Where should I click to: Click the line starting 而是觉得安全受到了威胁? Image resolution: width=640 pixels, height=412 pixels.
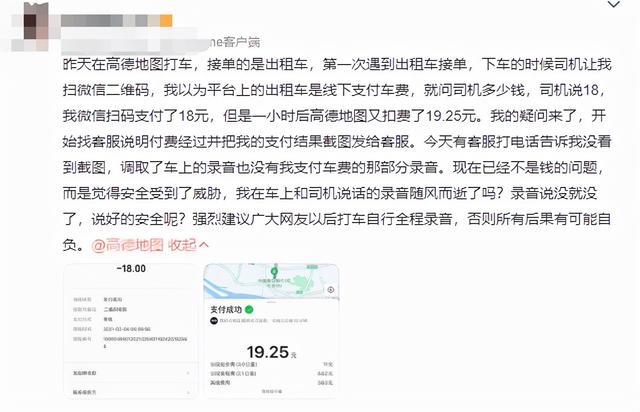pyautogui.click(x=330, y=193)
